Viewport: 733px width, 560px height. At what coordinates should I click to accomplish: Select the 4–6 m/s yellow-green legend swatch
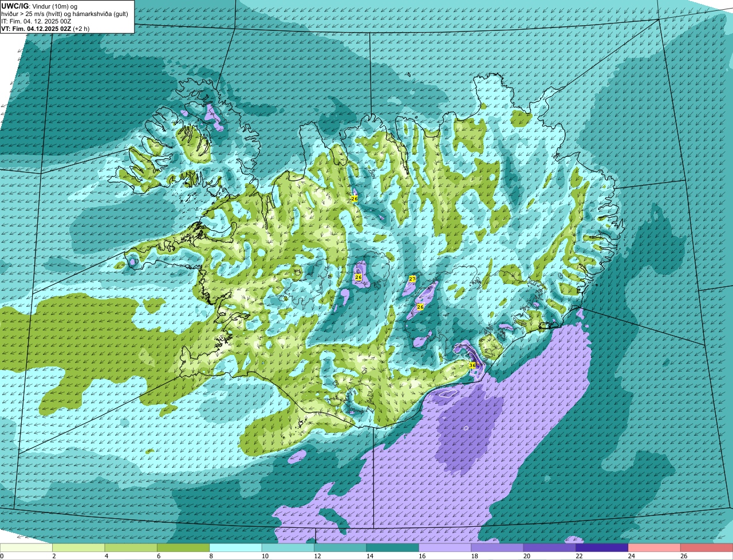coord(131,548)
